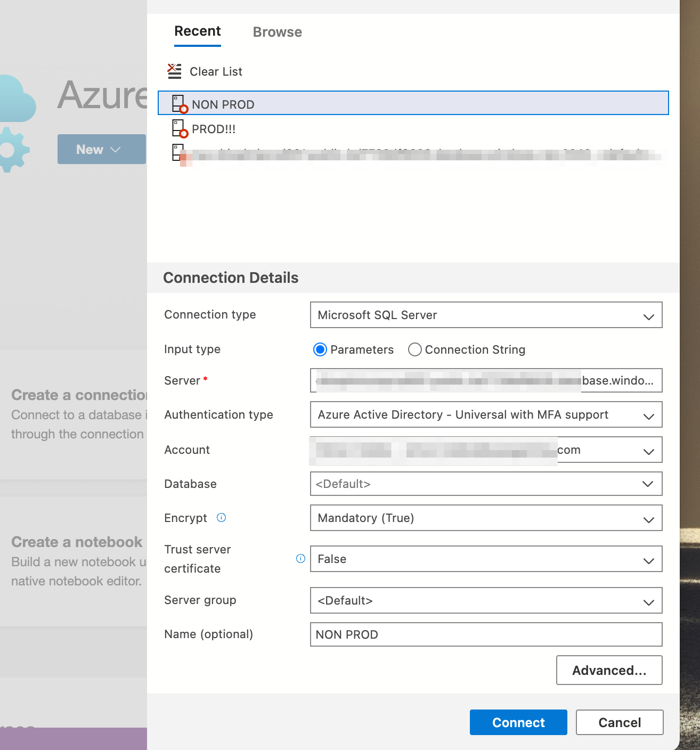700x750 pixels.
Task: Click into the Server field
Action: coord(486,380)
